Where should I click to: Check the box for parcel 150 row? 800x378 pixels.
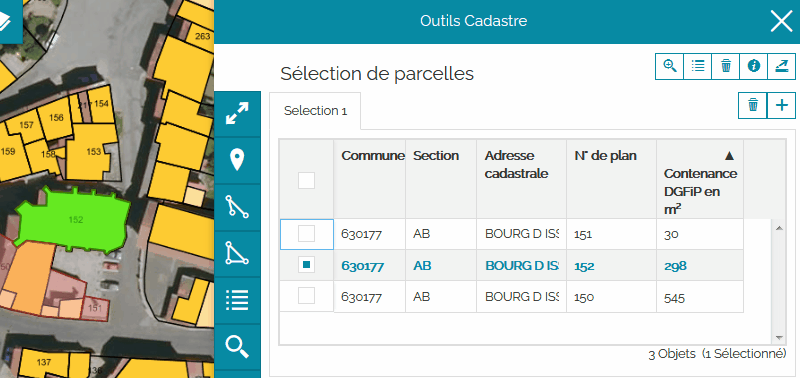tap(307, 295)
